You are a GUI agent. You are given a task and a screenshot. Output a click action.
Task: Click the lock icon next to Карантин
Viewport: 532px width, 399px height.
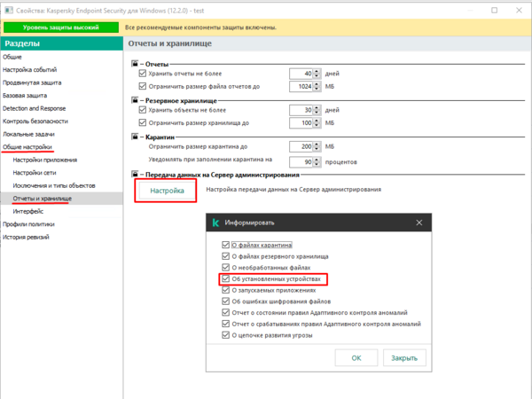tap(135, 137)
